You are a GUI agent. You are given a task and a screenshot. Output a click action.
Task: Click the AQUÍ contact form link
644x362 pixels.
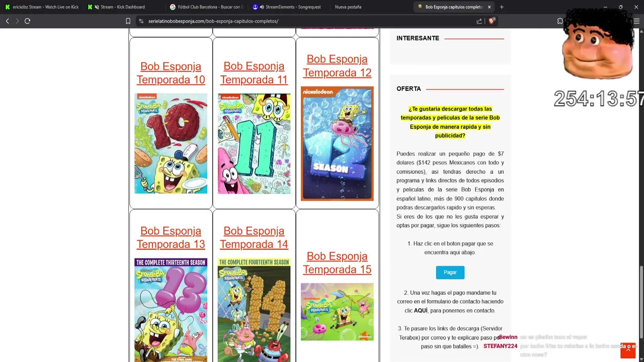421,311
